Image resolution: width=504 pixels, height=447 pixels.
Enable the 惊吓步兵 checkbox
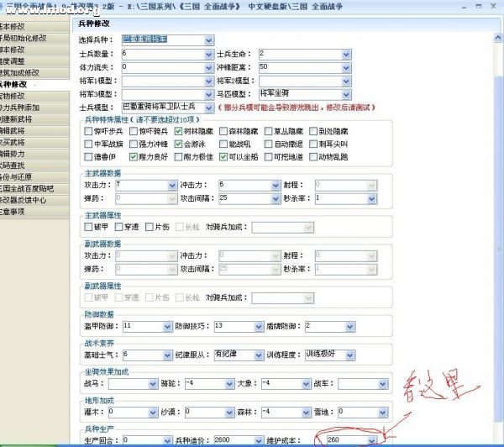tap(87, 131)
